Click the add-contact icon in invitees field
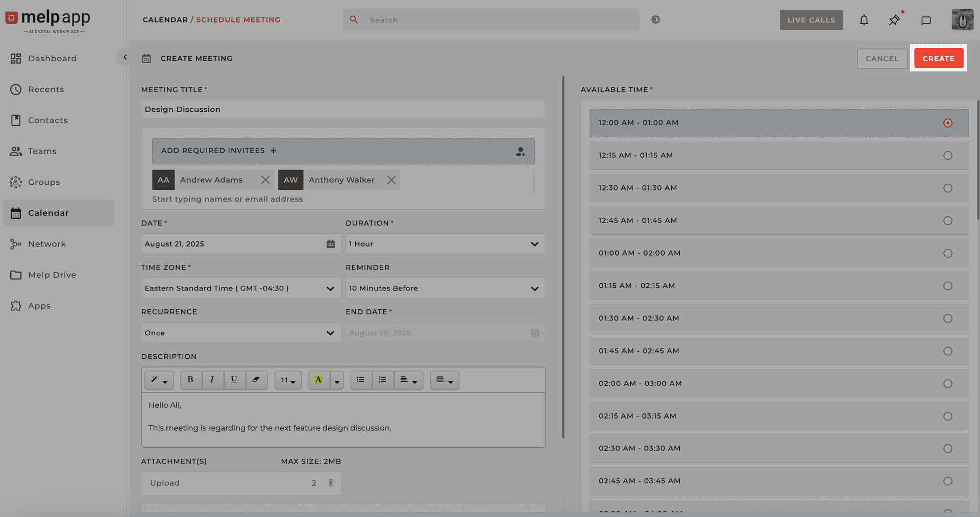This screenshot has height=517, width=980. [x=520, y=151]
